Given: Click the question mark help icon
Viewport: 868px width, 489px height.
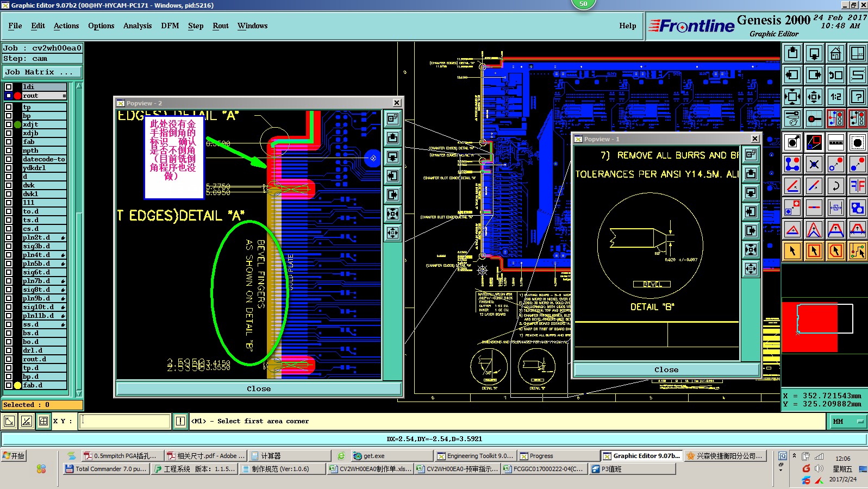Looking at the screenshot, I should coord(858,97).
